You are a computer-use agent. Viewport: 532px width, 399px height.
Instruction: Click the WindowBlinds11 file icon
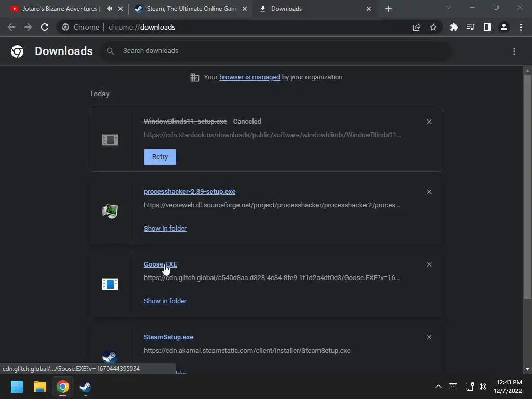[x=110, y=140]
